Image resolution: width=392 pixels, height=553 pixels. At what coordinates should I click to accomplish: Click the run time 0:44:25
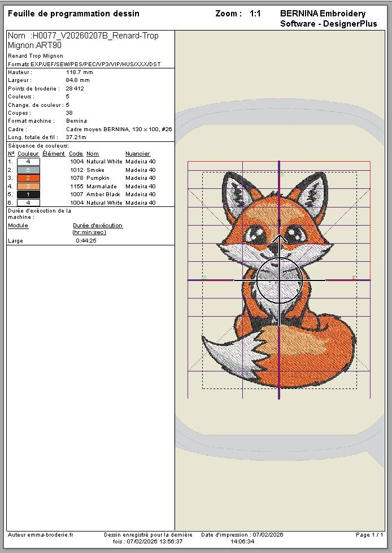[86, 240]
